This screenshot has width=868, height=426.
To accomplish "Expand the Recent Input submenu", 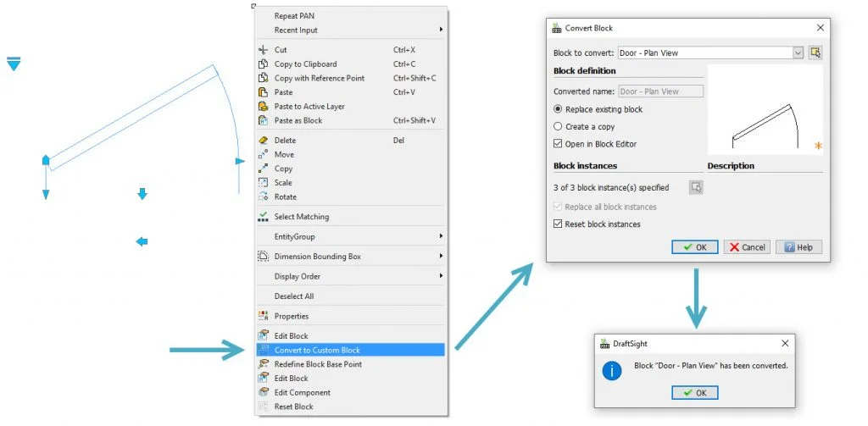I will [356, 30].
